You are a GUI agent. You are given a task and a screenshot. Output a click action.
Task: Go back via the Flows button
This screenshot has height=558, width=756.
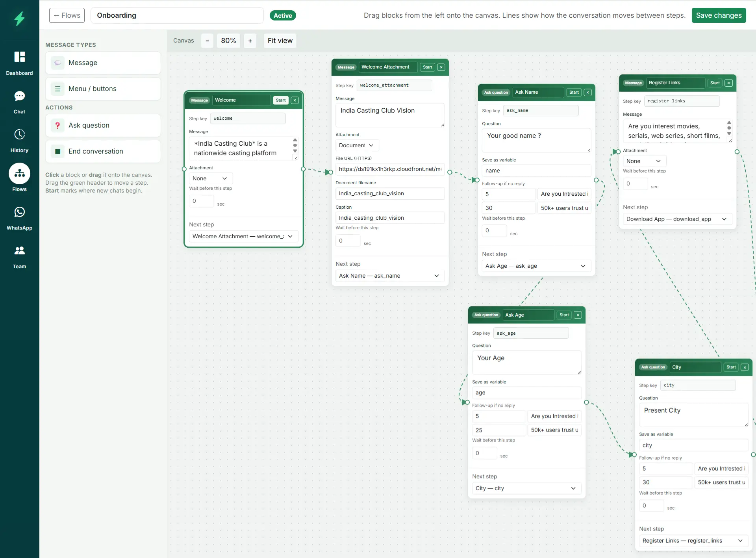click(x=67, y=15)
